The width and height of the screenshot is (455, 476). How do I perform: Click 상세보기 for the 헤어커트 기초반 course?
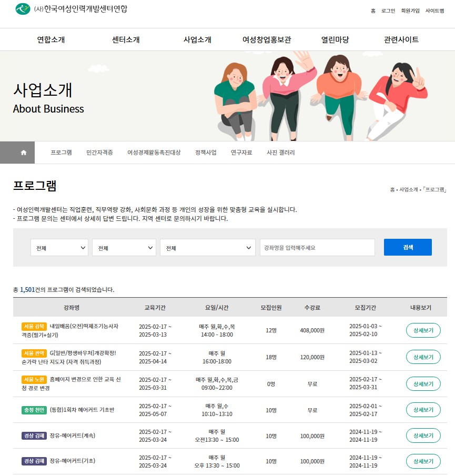[423, 410]
